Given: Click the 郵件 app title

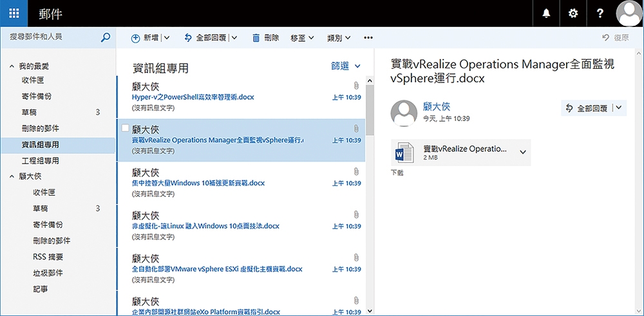Looking at the screenshot, I should (x=50, y=14).
